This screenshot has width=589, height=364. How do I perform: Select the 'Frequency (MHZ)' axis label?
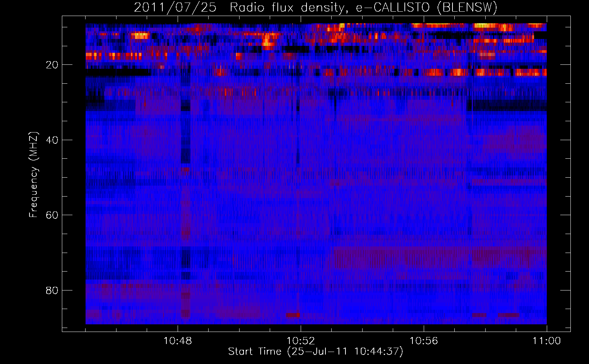pyautogui.click(x=33, y=175)
